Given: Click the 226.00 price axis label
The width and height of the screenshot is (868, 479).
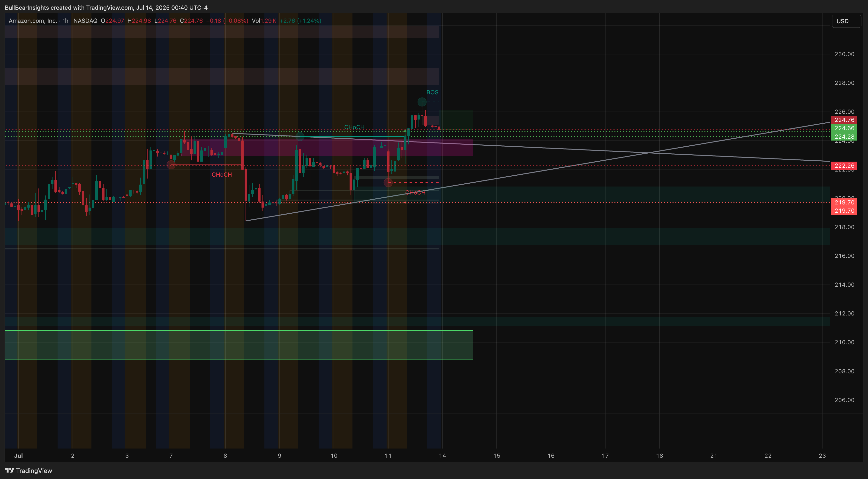Looking at the screenshot, I should click(844, 112).
